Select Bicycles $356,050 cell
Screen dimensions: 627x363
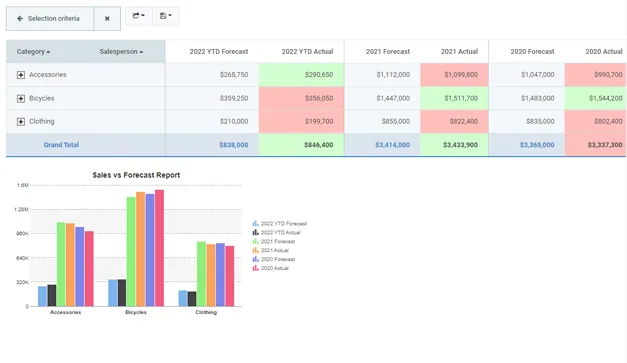302,98
